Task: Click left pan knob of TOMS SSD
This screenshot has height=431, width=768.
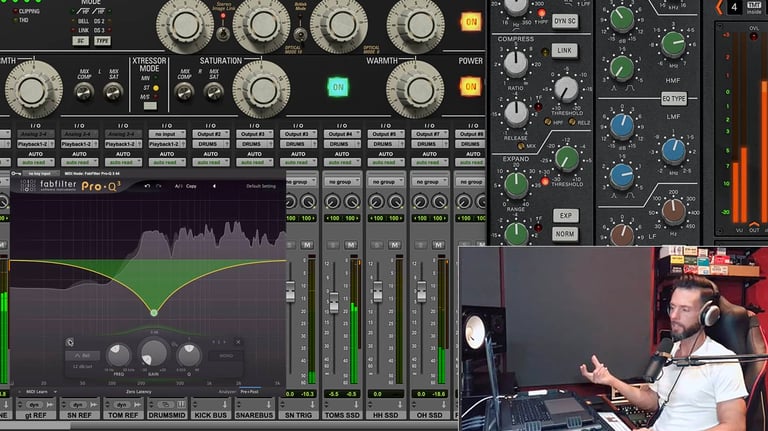Action: tap(333, 201)
